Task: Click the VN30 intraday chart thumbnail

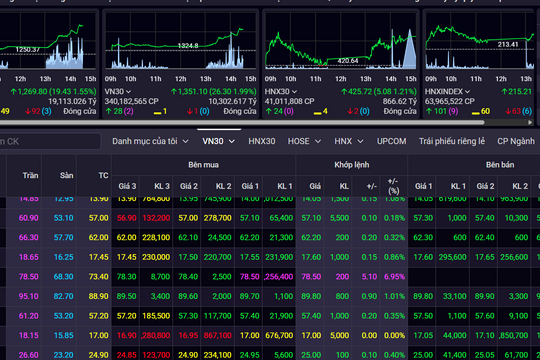Action: click(181, 41)
